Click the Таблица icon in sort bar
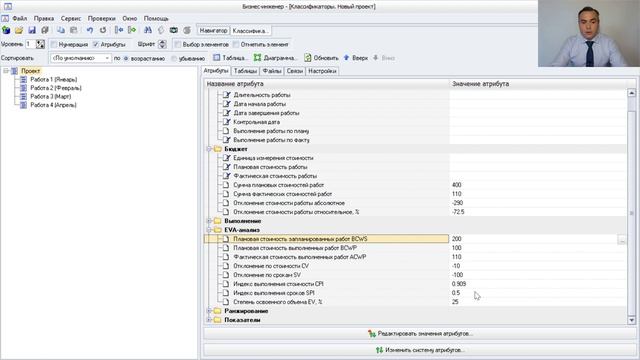Image resolution: width=640 pixels, height=360 pixels. (217, 58)
